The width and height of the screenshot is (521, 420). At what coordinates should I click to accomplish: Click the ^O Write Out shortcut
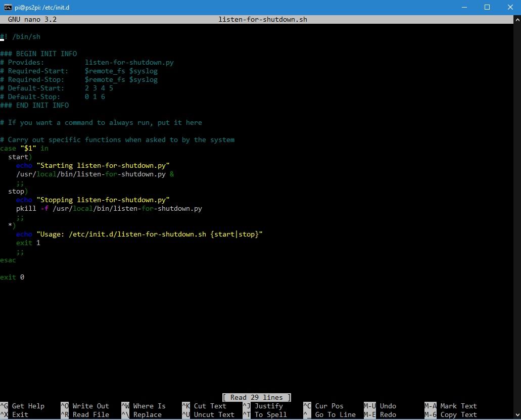pos(85,406)
